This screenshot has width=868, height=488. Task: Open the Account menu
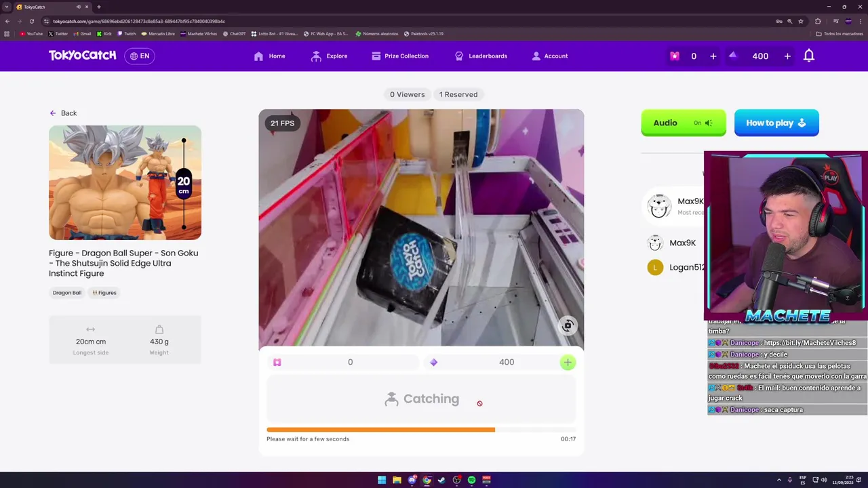550,56
